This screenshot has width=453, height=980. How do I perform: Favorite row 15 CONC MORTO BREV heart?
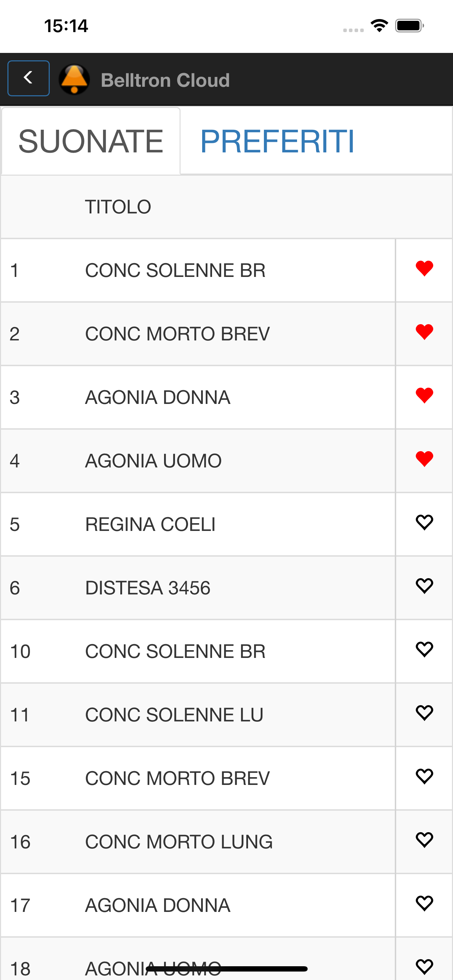tap(424, 777)
